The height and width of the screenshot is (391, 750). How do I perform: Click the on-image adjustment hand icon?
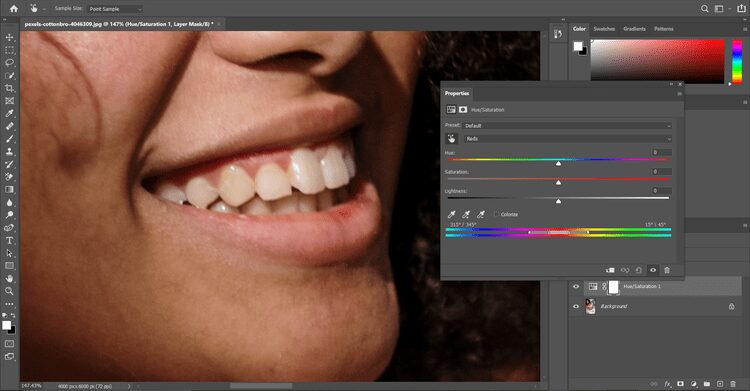point(452,139)
